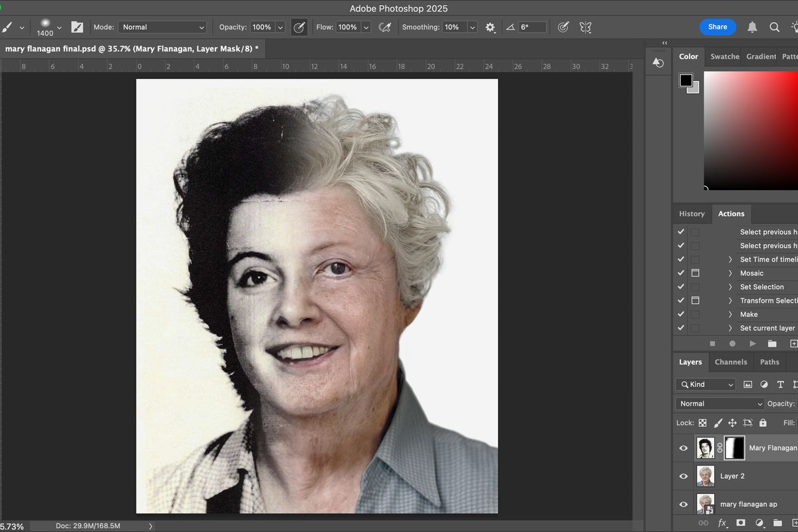The image size is (798, 532).
Task: Add a layer mask from the Layers panel
Action: (741, 523)
